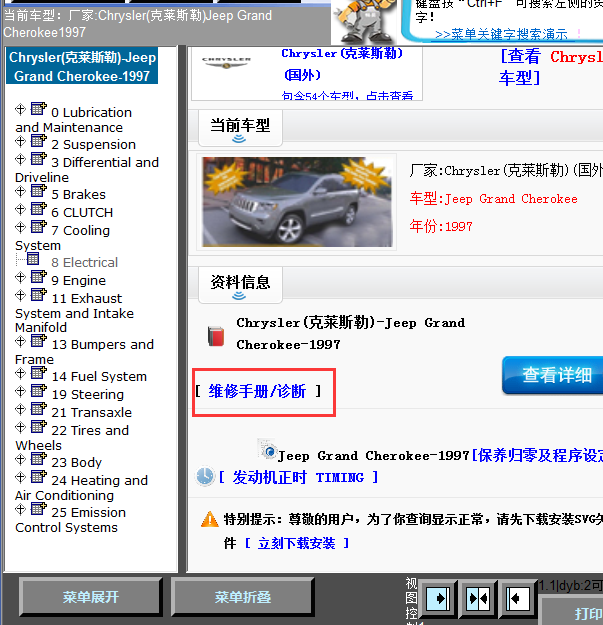
Task: Click the document icon beside Jeep Grand Cherokee-1997
Action: (x=267, y=449)
